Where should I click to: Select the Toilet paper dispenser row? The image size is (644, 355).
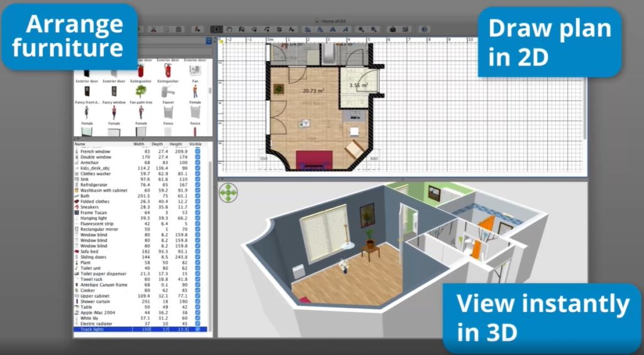click(x=140, y=273)
